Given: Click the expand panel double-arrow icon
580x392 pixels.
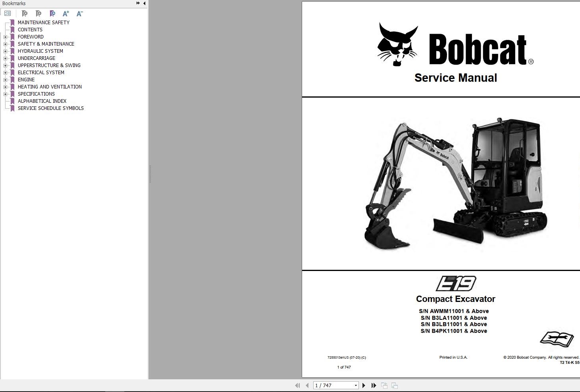Looking at the screenshot, I should [x=138, y=3].
